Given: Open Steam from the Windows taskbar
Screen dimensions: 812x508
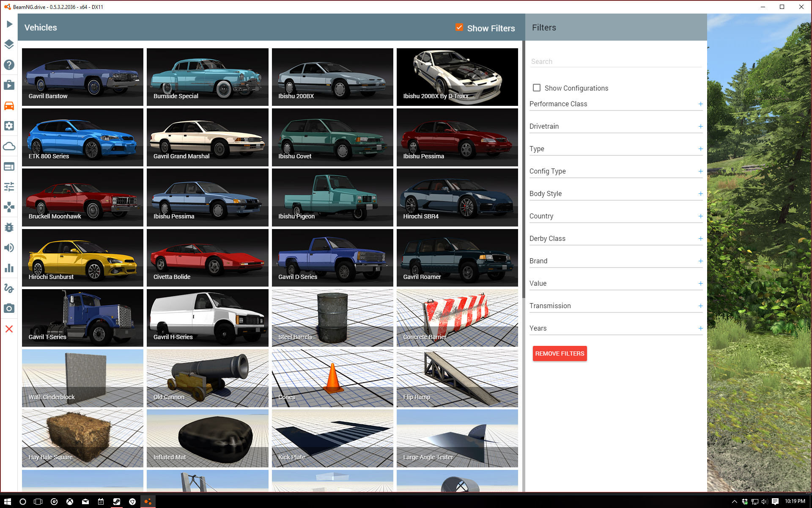Looking at the screenshot, I should 116,502.
